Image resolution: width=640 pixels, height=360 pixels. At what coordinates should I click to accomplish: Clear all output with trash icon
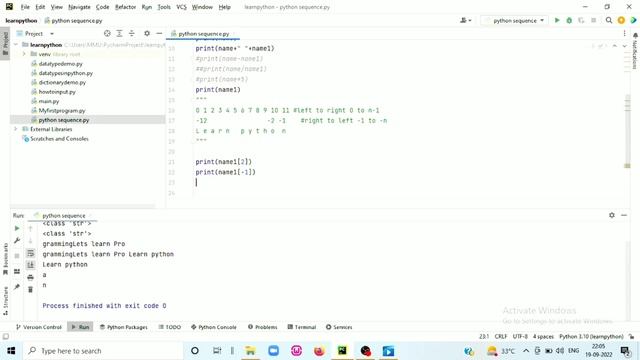pyautogui.click(x=30, y=290)
